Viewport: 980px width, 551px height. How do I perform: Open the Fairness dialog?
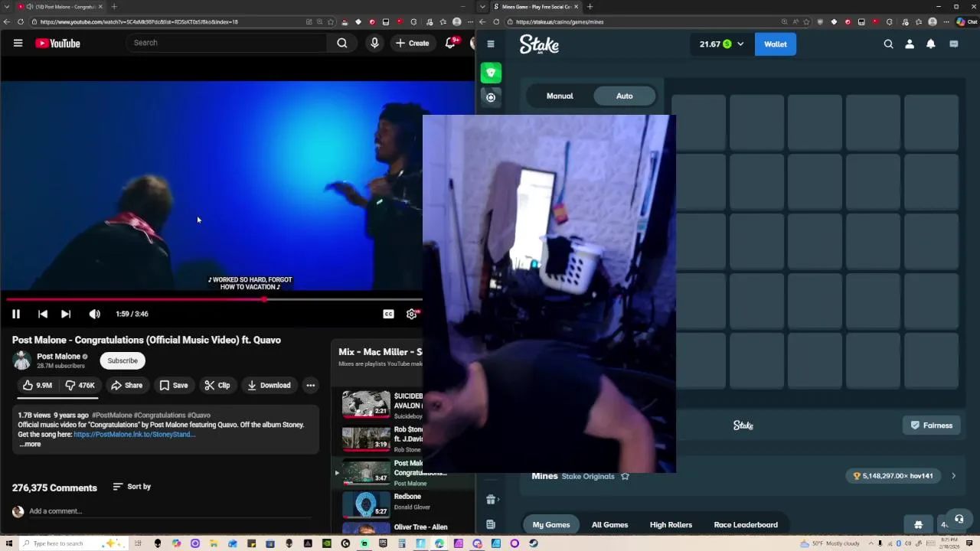pyautogui.click(x=932, y=425)
